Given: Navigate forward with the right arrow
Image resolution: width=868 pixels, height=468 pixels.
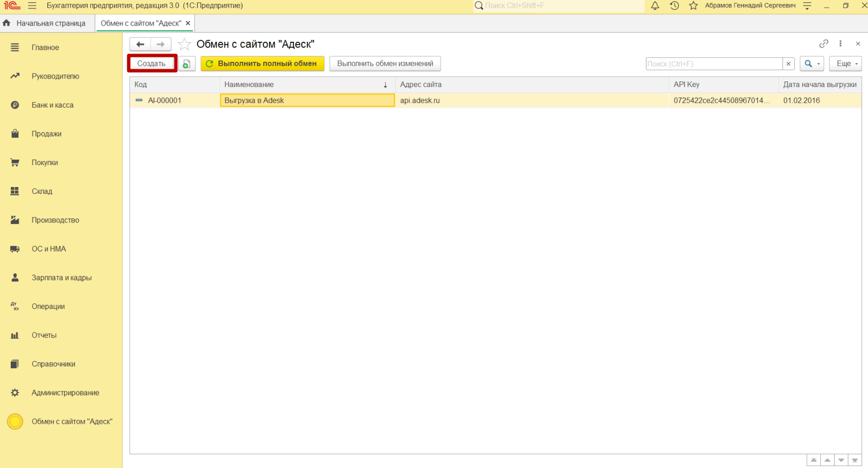Looking at the screenshot, I should click(x=161, y=44).
